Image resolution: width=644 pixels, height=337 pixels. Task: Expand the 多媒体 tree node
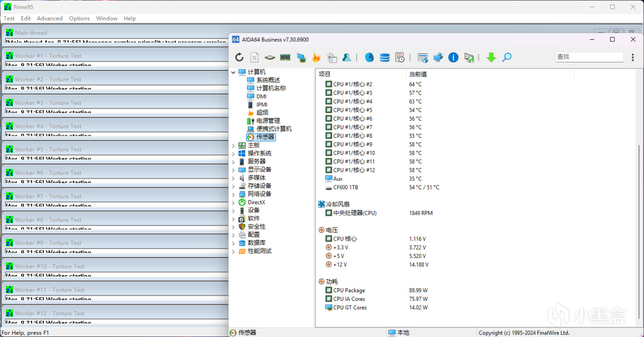point(233,178)
